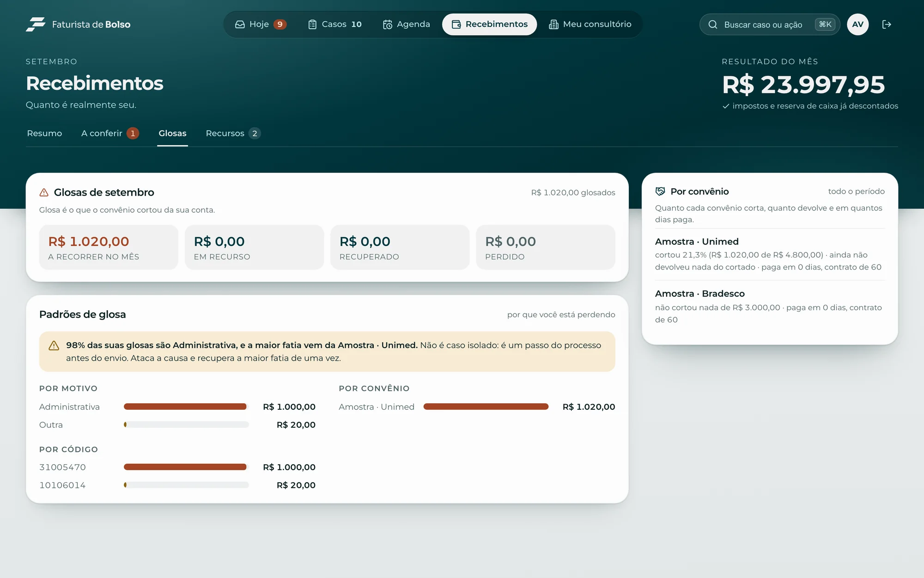
Task: Open the Recursos tab
Action: 233,133
